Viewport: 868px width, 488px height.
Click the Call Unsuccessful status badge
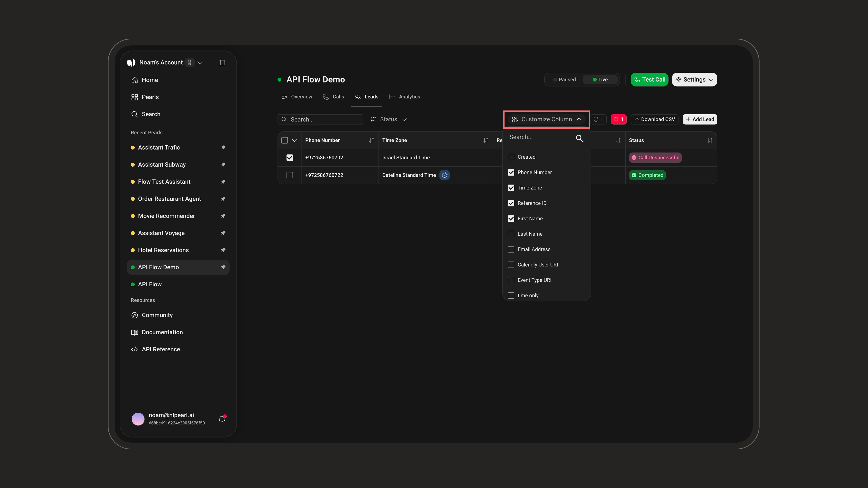point(655,158)
